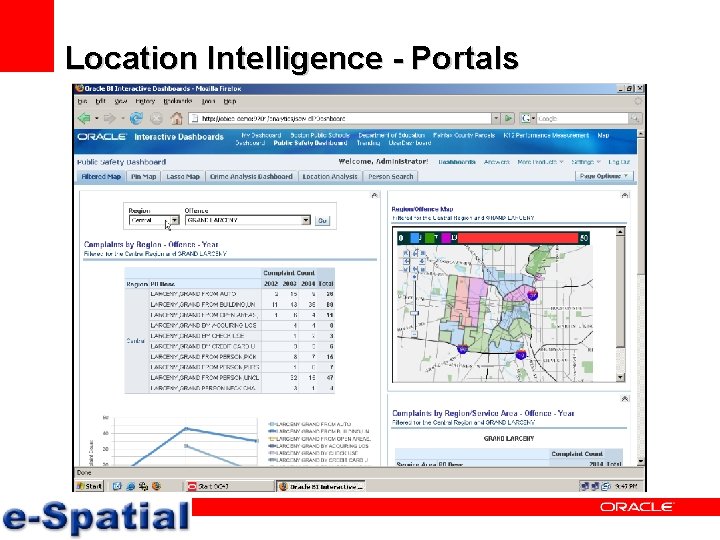Open the Region dropdown
The image size is (720, 540).
174,220
